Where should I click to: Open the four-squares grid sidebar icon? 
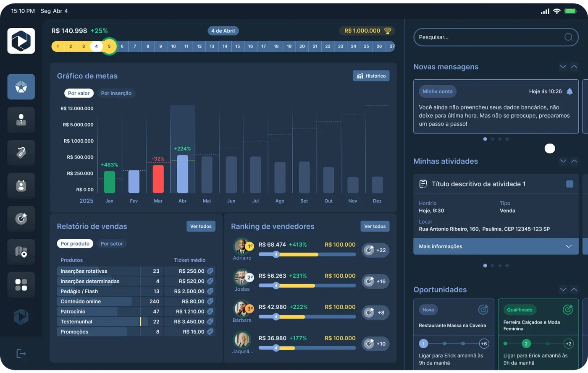coord(21,285)
